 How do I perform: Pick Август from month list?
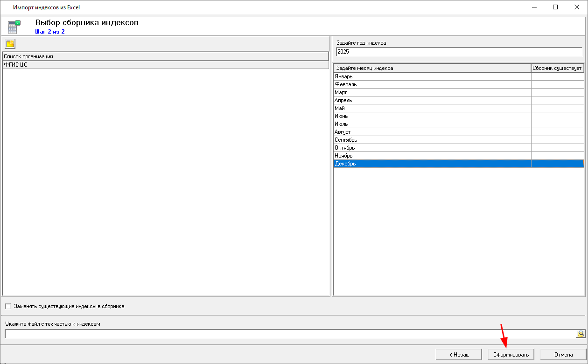coord(432,132)
